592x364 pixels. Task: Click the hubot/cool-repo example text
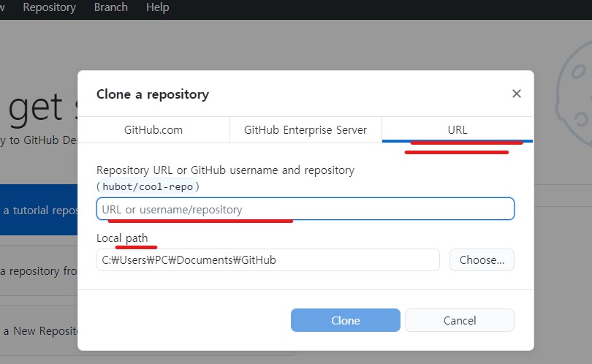click(148, 186)
